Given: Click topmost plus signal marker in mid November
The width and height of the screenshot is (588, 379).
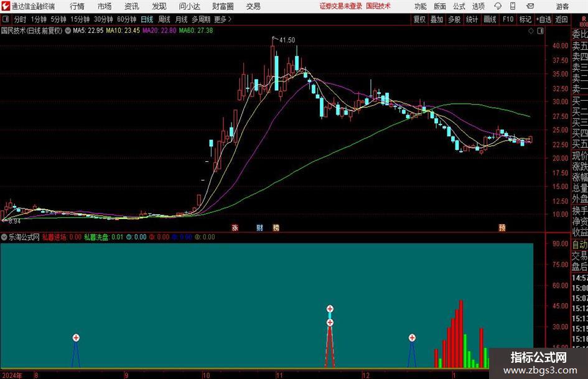Looking at the screenshot, I should point(330,309).
